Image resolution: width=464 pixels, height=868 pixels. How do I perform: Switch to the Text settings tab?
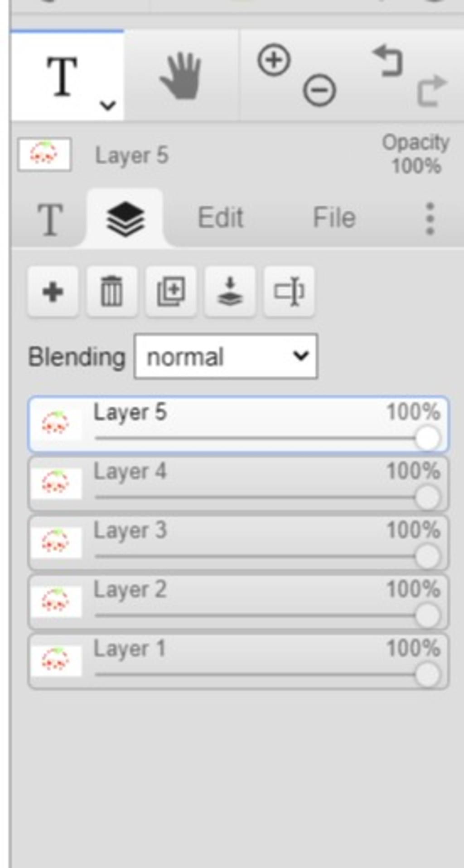coord(50,219)
